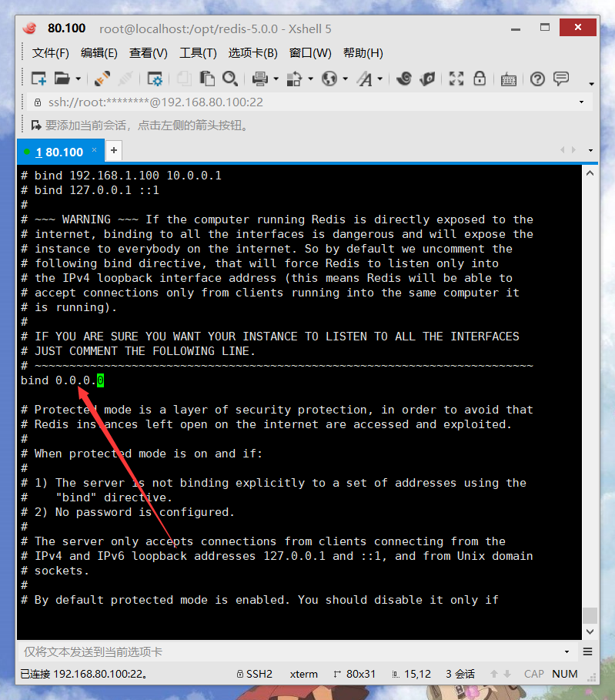Click the Lock screen padlock icon
The image size is (615, 700).
480,79
